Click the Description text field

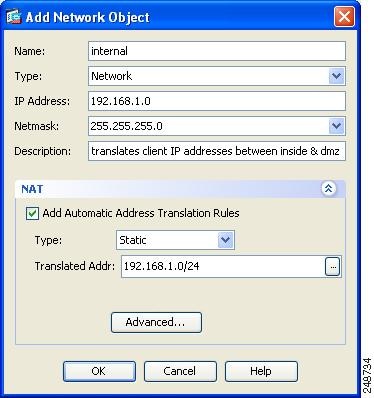[217, 151]
